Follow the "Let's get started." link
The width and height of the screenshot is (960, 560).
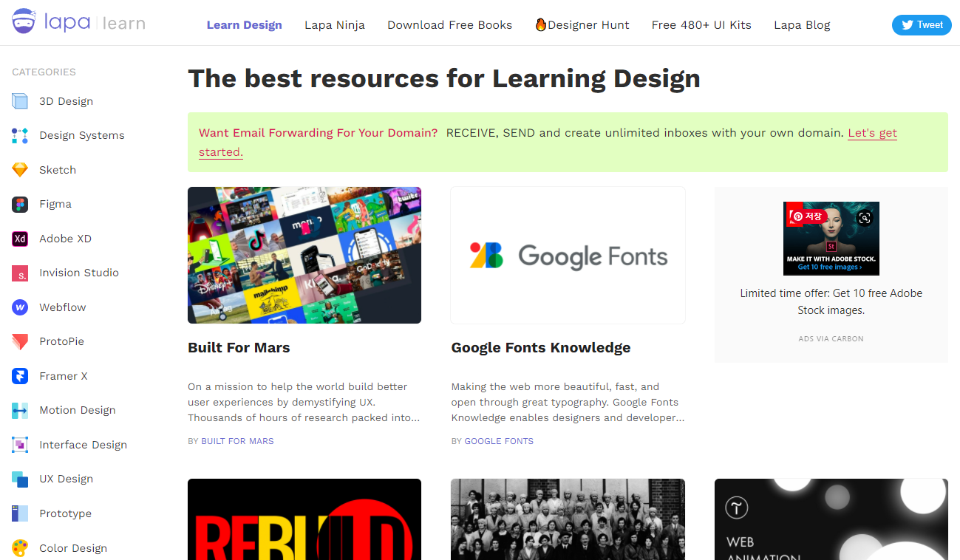[872, 133]
